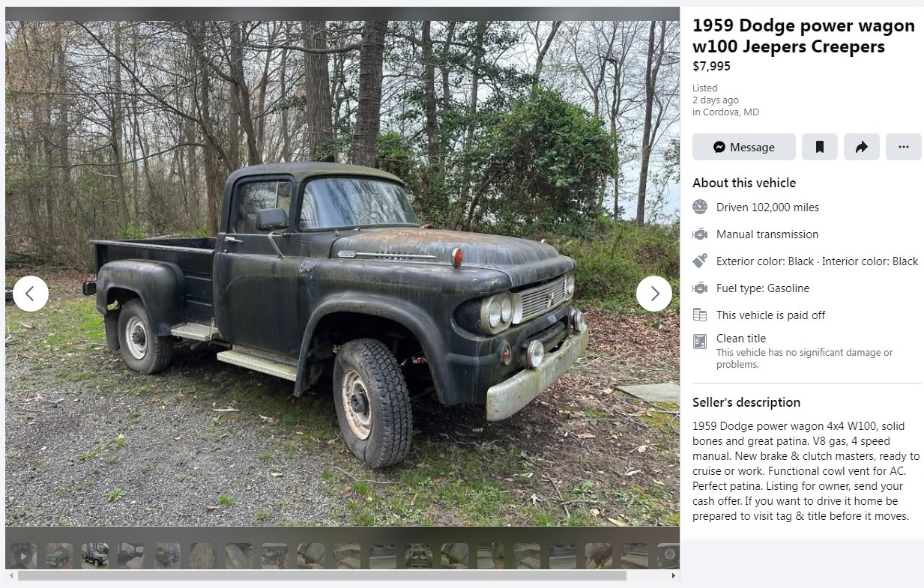Screen dimensions: 924x588
Task: Play the video thumbnail in the photo strip
Action: pyautogui.click(x=23, y=556)
